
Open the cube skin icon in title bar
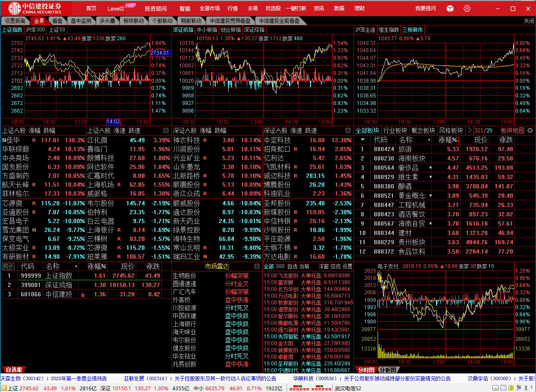click(450, 8)
